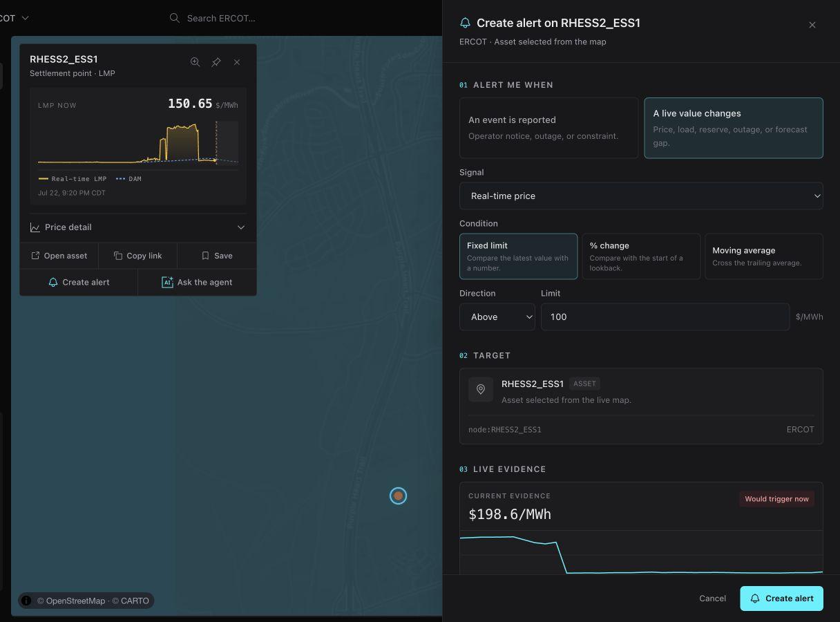Ask the agent about this asset
The height and width of the screenshot is (622, 840).
[x=197, y=282]
